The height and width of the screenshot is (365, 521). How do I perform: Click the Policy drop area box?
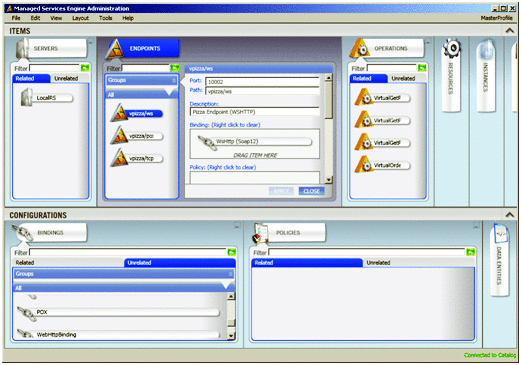click(x=255, y=177)
